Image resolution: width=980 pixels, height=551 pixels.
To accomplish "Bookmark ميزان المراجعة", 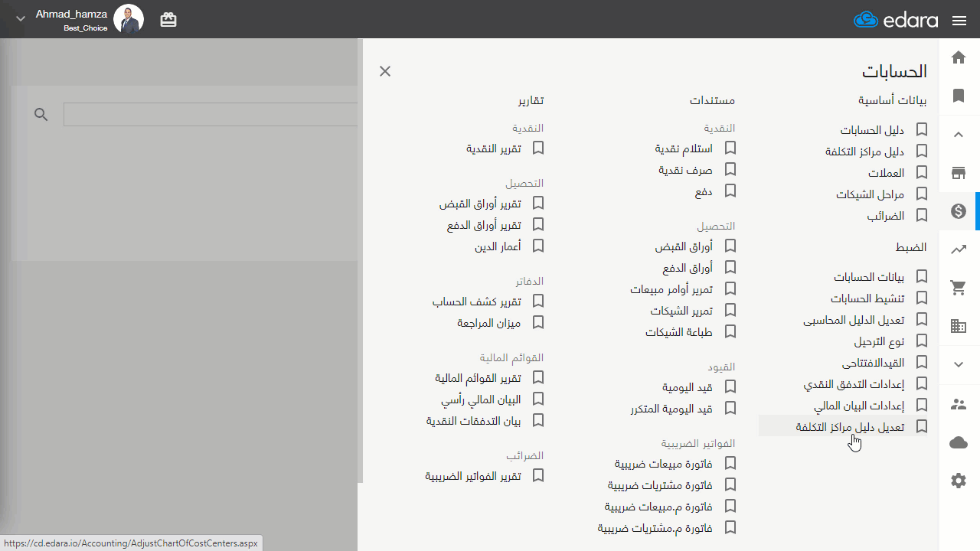I will [538, 322].
